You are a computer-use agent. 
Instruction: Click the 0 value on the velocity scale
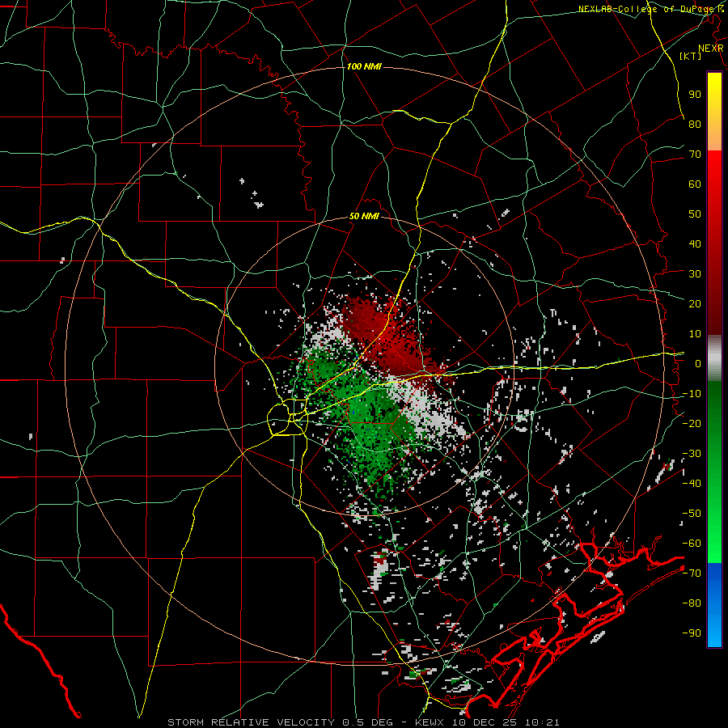pyautogui.click(x=698, y=363)
